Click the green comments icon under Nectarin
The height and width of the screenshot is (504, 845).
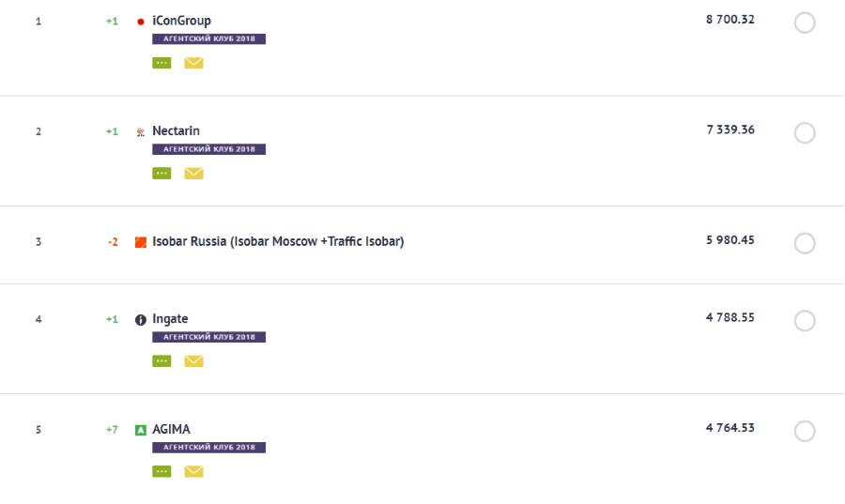tap(161, 173)
